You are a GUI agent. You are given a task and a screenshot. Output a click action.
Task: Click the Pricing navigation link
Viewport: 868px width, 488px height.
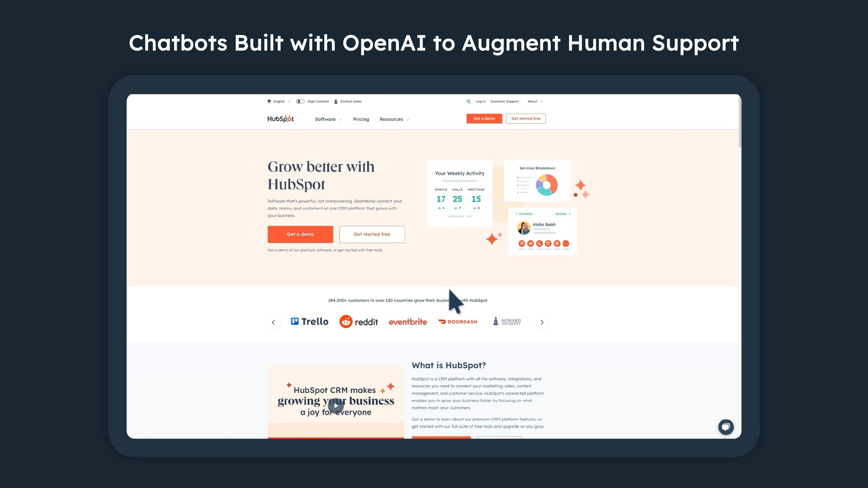(360, 119)
